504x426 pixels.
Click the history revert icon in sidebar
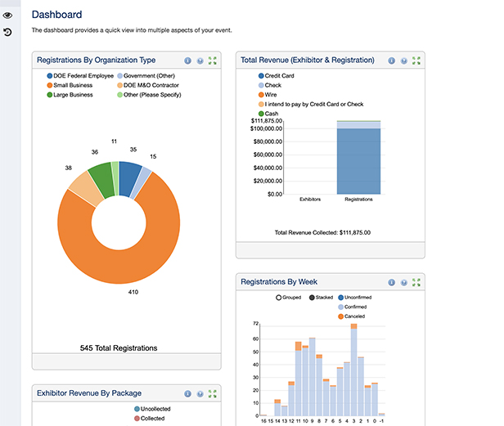click(7, 32)
